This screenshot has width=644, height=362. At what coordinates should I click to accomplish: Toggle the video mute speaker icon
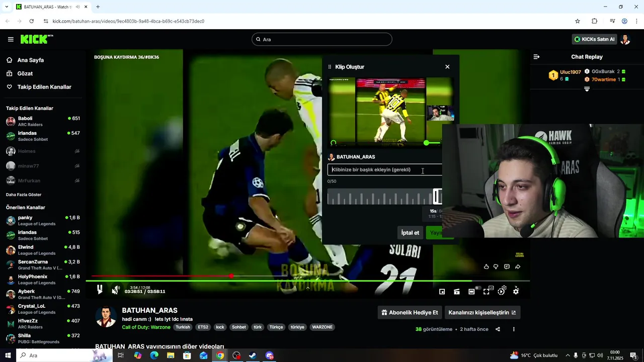pos(115,290)
